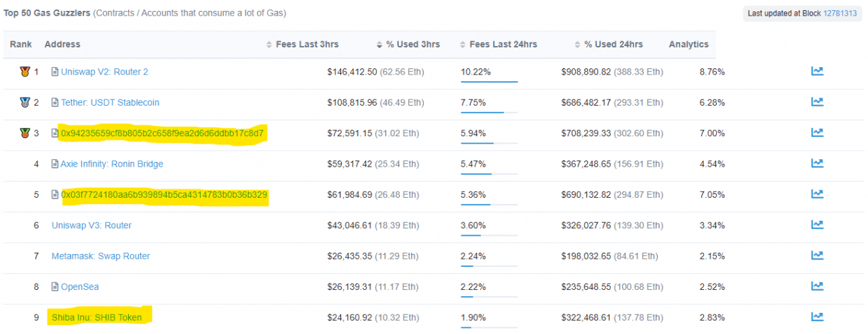Viewport: 868px width, 334px height.
Task: Open address 0x94235659cf8b805b2c658f9ea2d6d6ddbb17c8d7
Action: [162, 133]
